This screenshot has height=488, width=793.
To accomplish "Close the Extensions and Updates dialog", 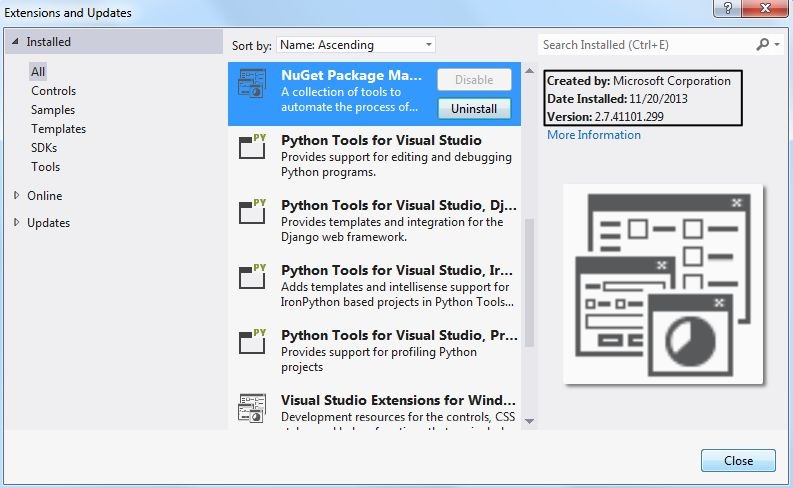I will [x=738, y=461].
